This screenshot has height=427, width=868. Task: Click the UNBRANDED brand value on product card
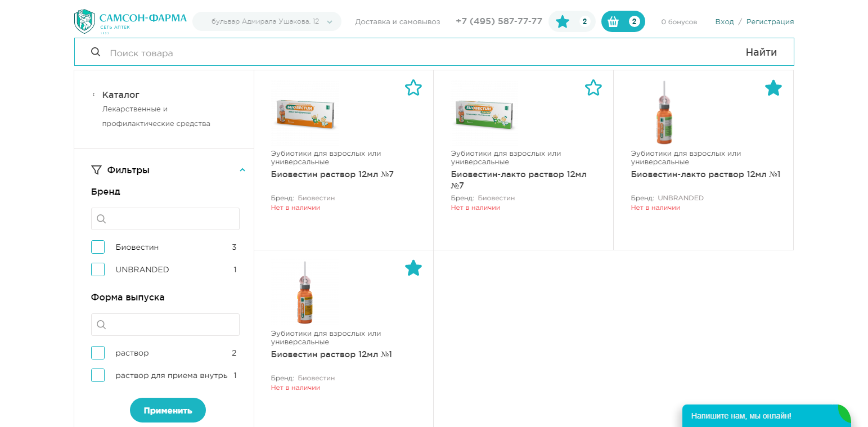(x=681, y=198)
